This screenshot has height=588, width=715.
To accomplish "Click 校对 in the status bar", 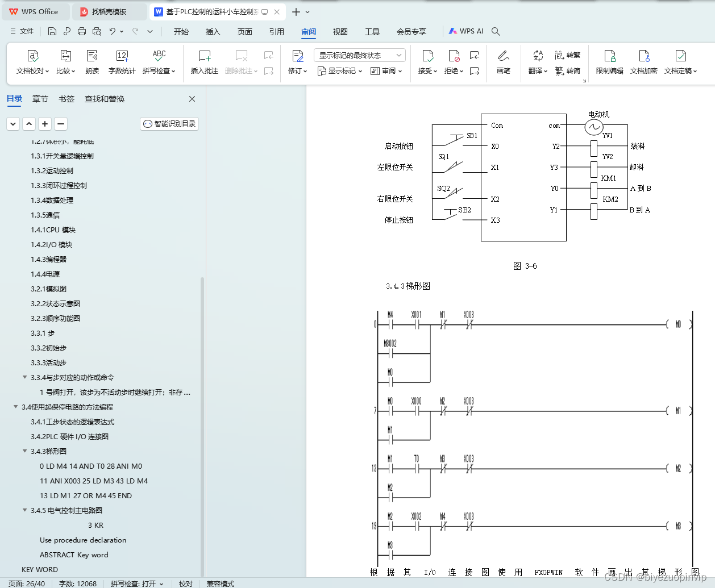I will [x=186, y=583].
